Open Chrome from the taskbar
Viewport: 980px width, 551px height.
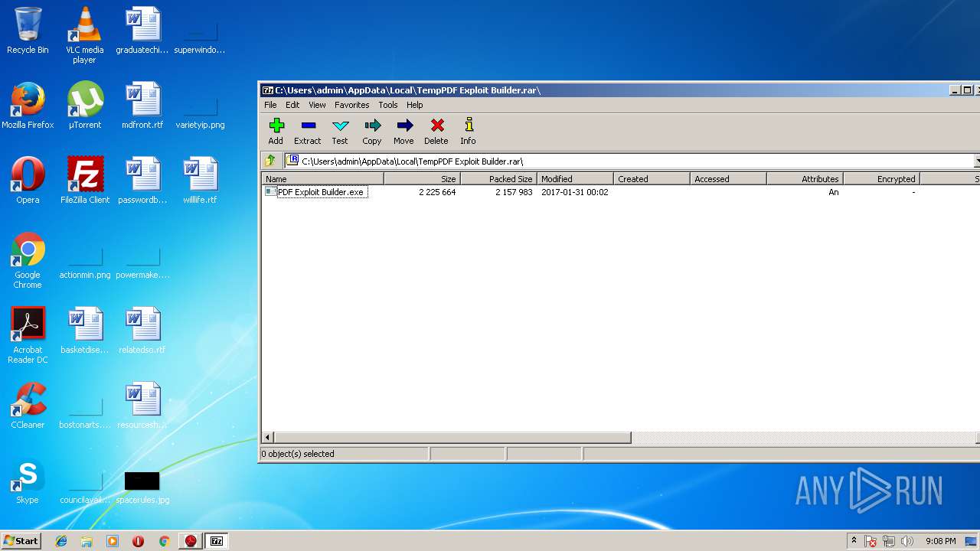tap(164, 541)
